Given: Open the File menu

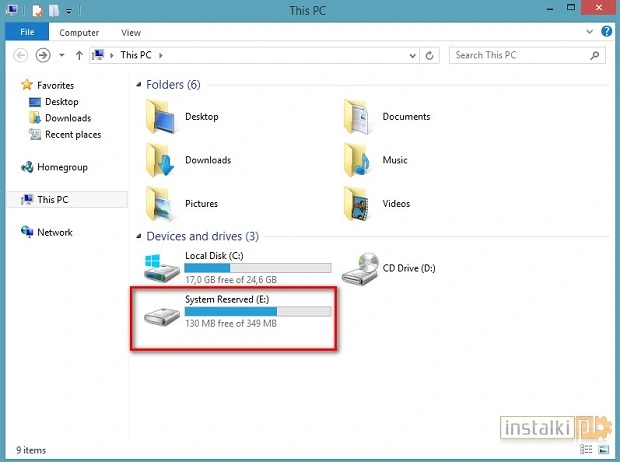Looking at the screenshot, I should [x=27, y=33].
